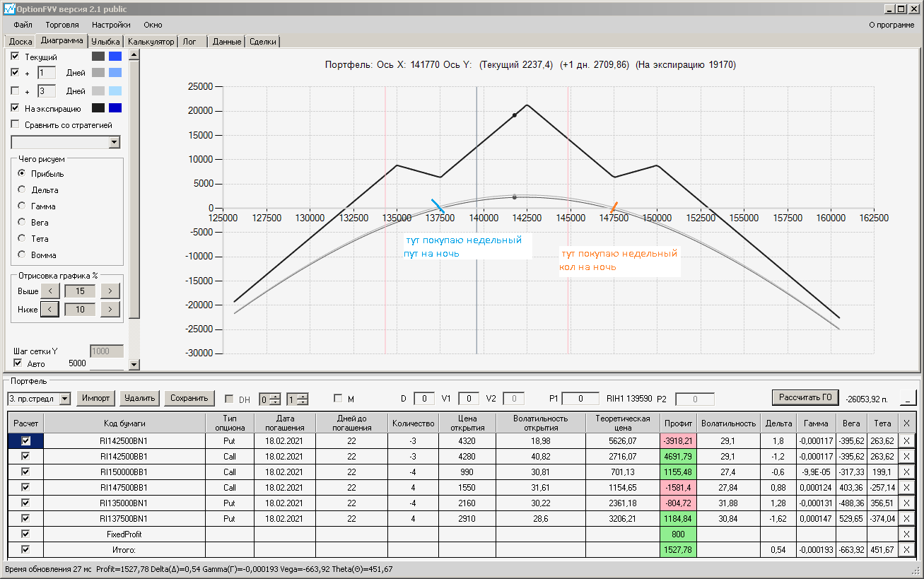Choose the Вомма radio button
This screenshot has height=579, width=924.
tap(22, 255)
